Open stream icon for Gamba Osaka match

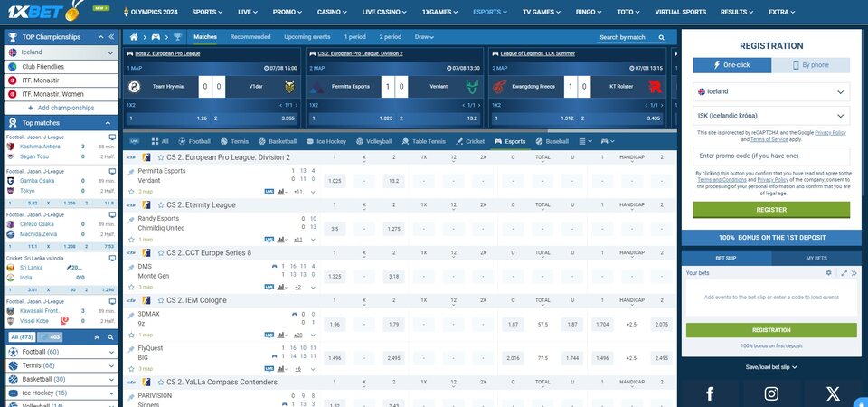click(112, 172)
